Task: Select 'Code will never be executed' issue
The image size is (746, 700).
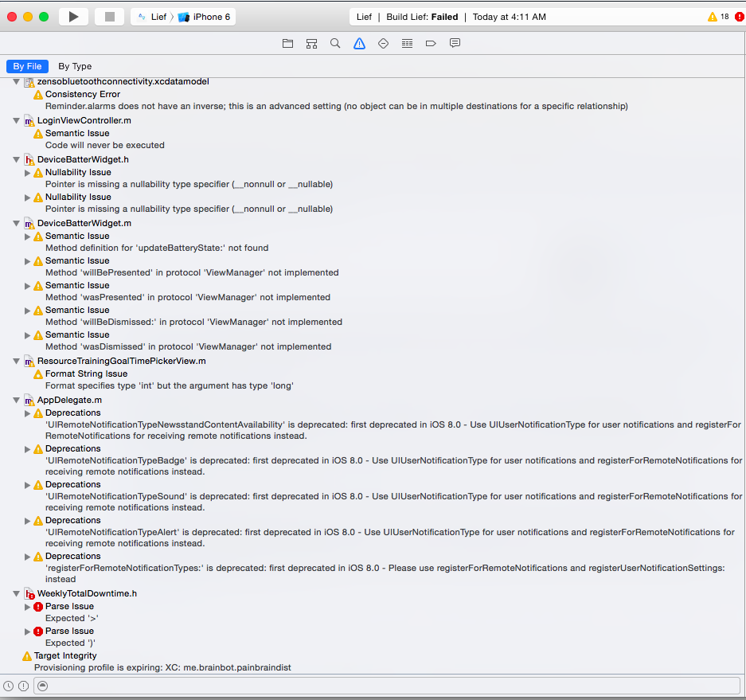Action: [x=104, y=145]
